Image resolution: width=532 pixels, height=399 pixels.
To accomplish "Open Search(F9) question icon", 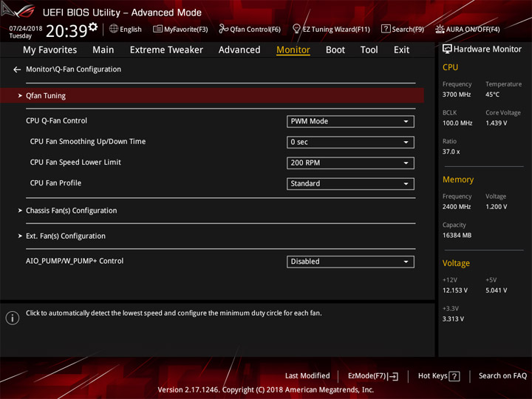I will click(x=386, y=29).
